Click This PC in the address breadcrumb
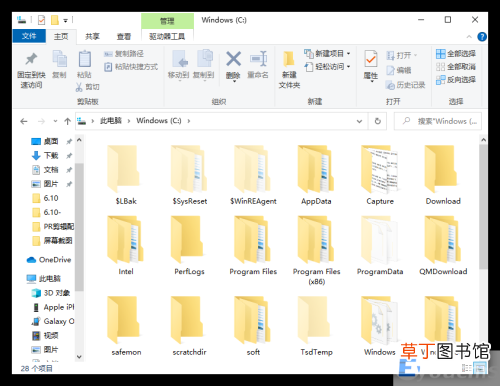The height and width of the screenshot is (386, 500). [111, 121]
